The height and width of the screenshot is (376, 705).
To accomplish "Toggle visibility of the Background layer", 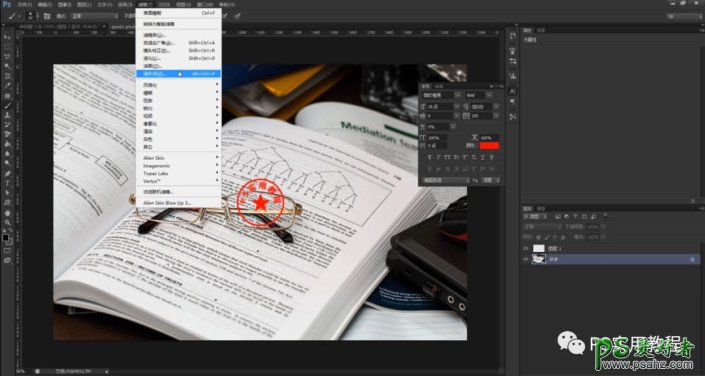I will [x=526, y=259].
